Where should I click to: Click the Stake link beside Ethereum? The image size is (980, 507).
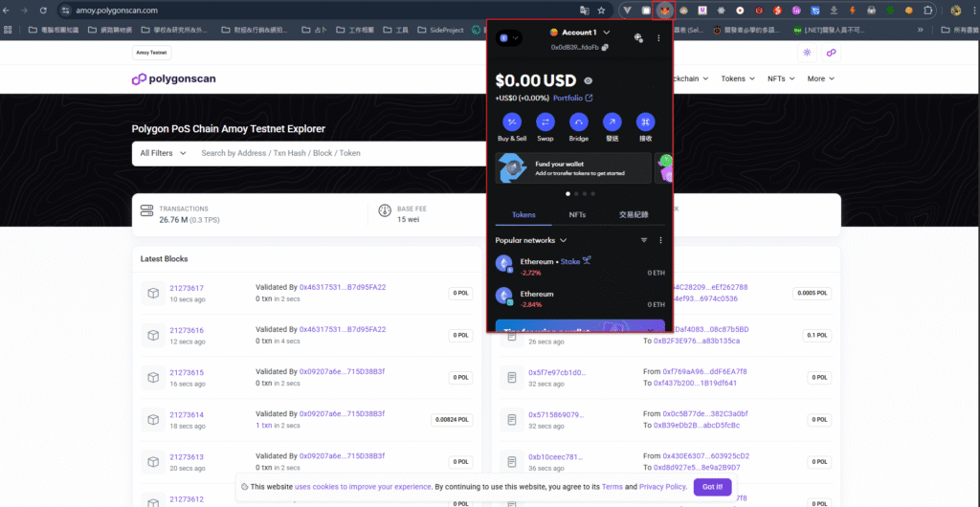575,261
